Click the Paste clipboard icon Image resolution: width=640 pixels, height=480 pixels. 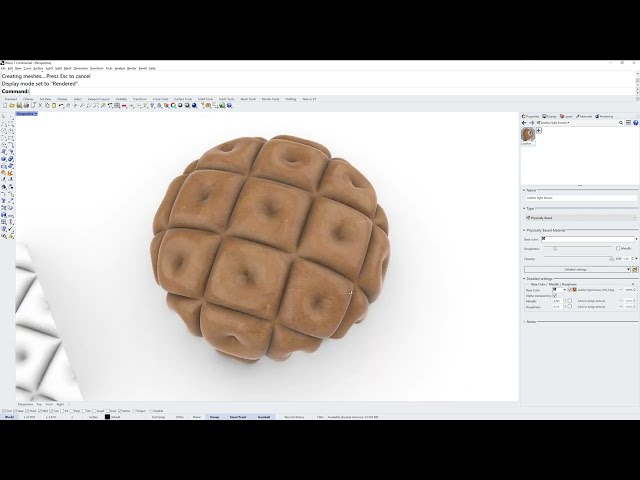coord(54,105)
